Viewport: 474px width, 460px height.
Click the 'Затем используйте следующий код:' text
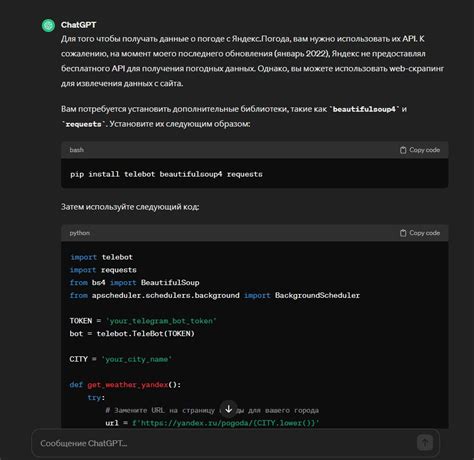pyautogui.click(x=130, y=207)
